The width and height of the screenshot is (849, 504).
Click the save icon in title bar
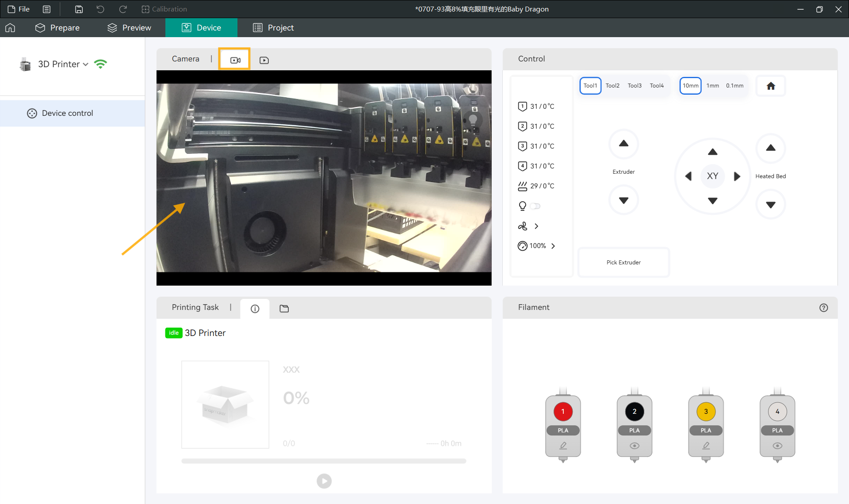(x=79, y=9)
